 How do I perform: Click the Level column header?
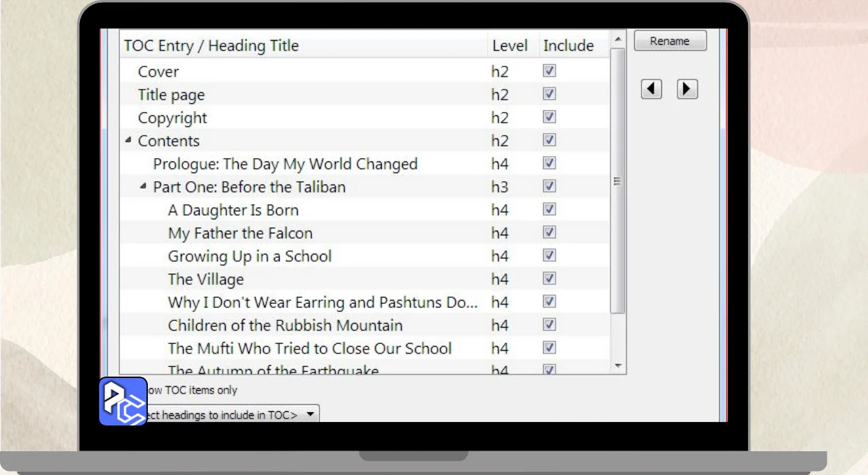[509, 45]
